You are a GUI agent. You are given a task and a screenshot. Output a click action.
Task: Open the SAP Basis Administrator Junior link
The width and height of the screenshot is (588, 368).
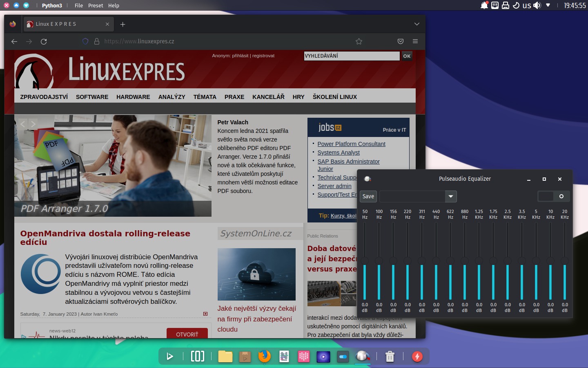point(348,165)
